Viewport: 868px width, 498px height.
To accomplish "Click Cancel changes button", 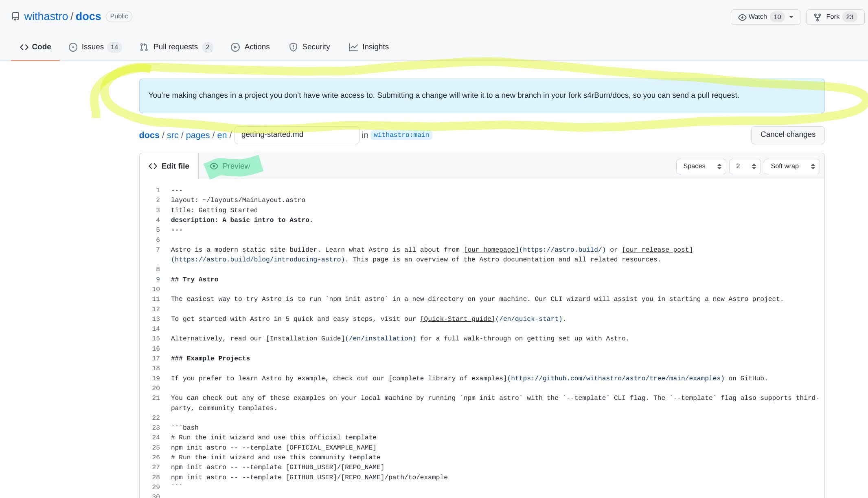I will tap(787, 135).
